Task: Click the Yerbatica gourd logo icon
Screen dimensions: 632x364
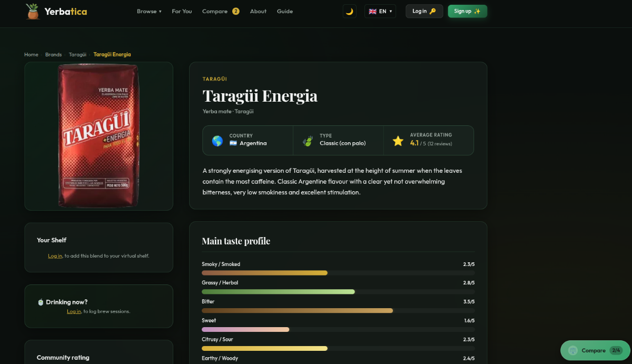Action: 33,11
